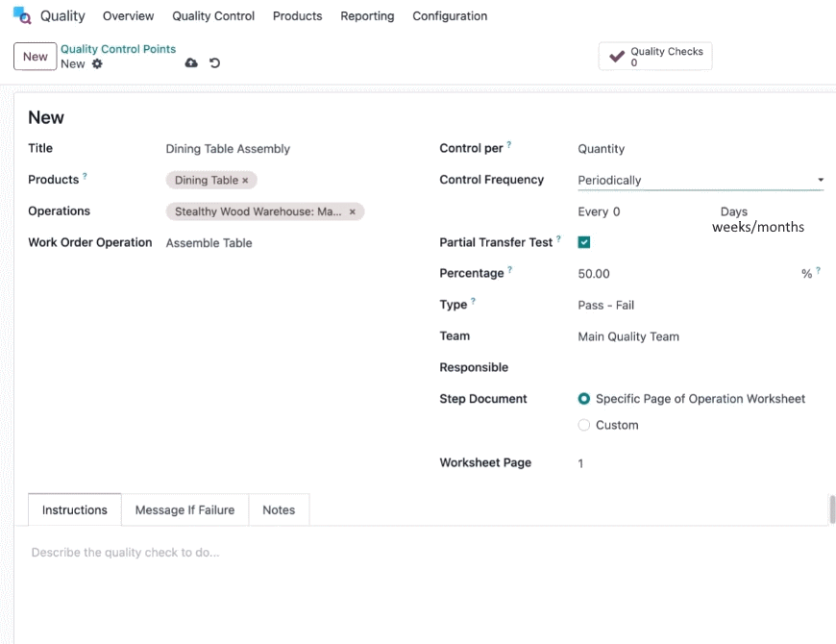Image resolution: width=836 pixels, height=644 pixels.
Task: Show the Control per help tooltip icon
Action: click(x=509, y=144)
